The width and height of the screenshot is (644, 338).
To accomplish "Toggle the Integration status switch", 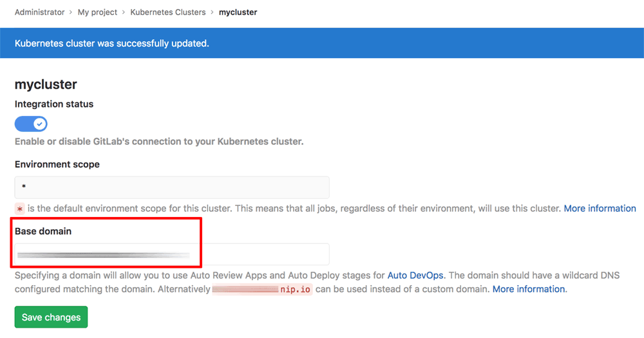I will click(x=31, y=123).
